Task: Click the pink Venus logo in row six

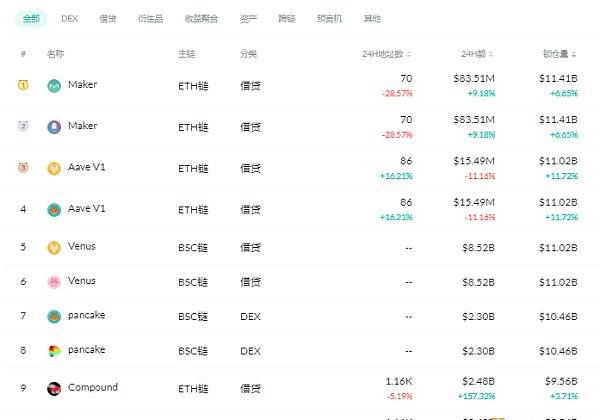Action: coord(54,282)
